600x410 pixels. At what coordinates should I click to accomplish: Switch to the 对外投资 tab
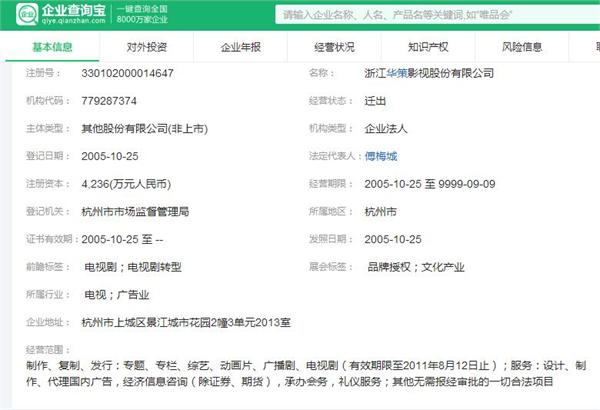[147, 47]
